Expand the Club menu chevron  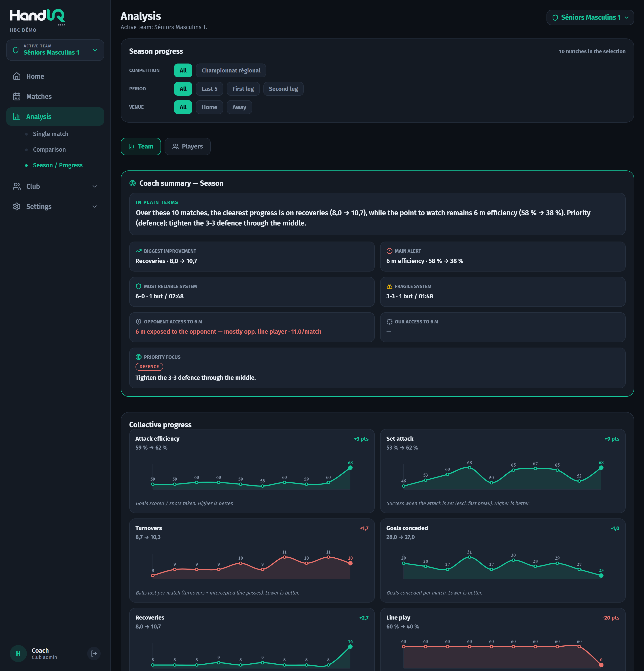click(95, 187)
